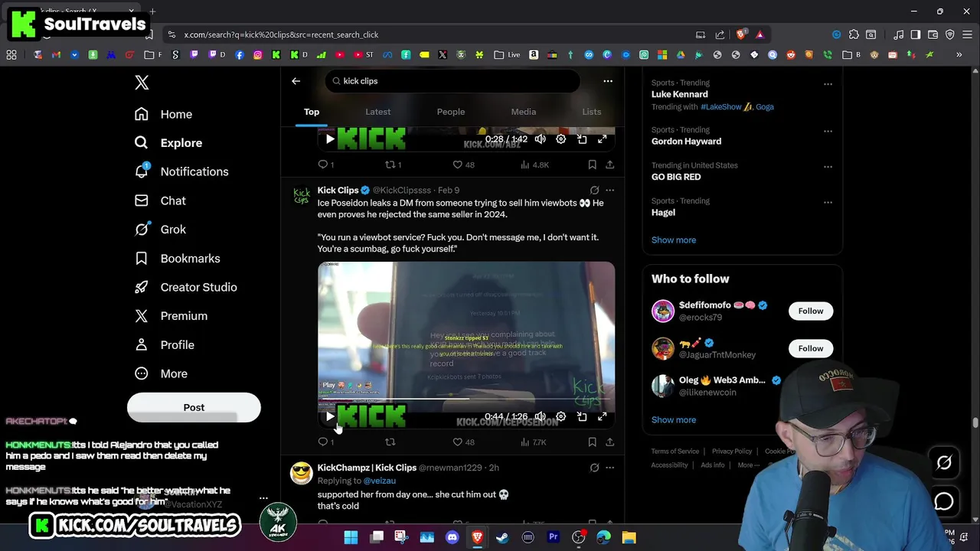Viewport: 980px width, 551px height.
Task: Open search options three-dot menu
Action: [608, 81]
